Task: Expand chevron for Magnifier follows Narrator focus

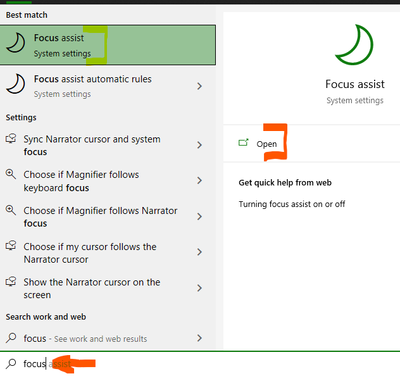Action: click(x=199, y=217)
